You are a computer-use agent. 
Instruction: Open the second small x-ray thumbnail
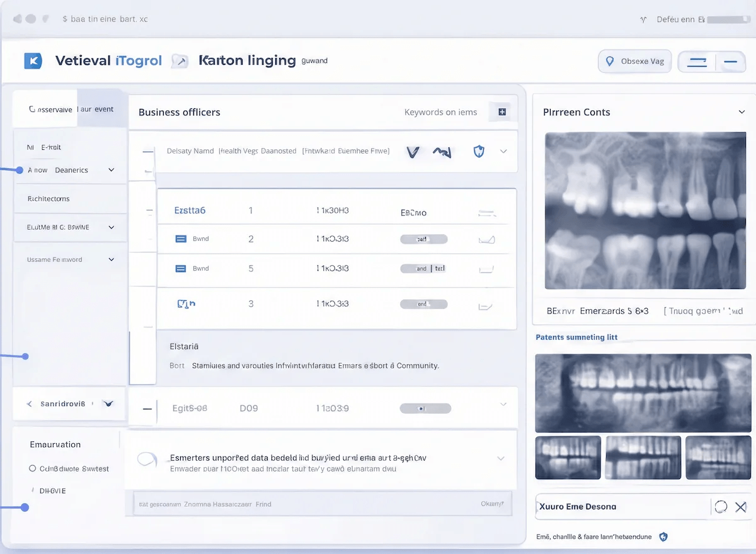(x=643, y=458)
